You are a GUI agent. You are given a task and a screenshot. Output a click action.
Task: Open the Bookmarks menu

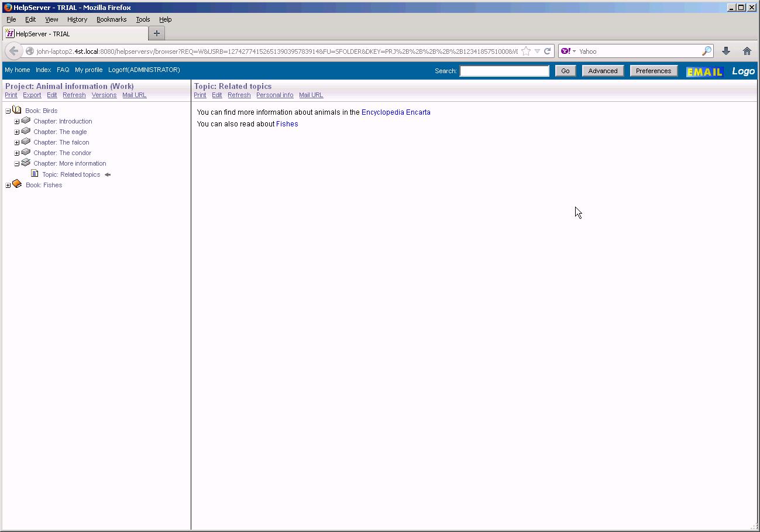tap(111, 19)
